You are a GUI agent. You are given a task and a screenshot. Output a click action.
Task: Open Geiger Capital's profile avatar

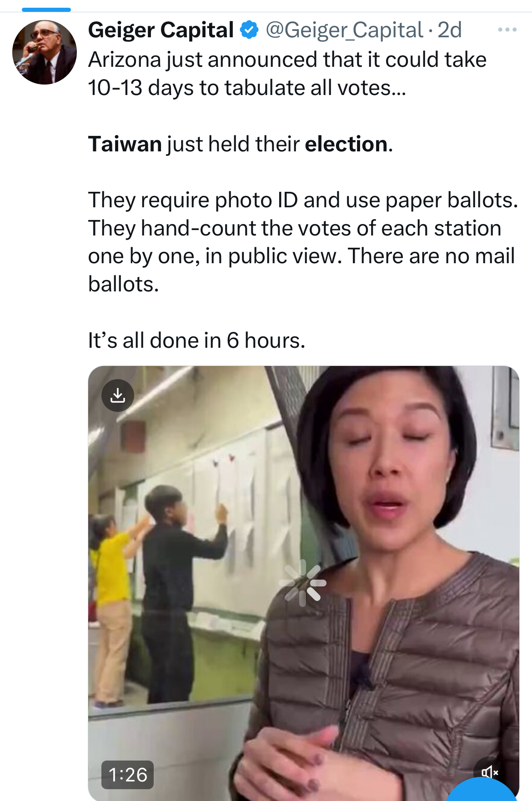pos(45,52)
